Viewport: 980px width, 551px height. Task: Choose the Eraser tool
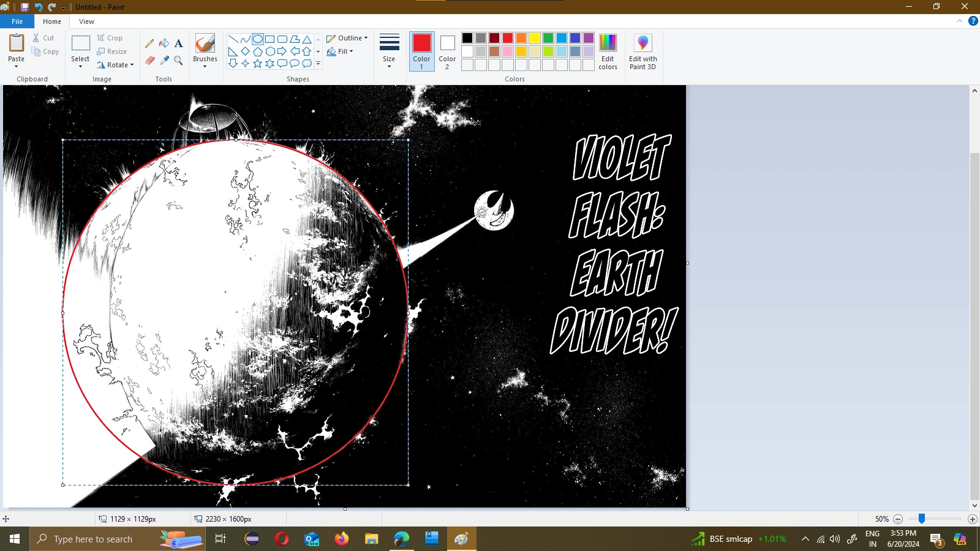[149, 60]
